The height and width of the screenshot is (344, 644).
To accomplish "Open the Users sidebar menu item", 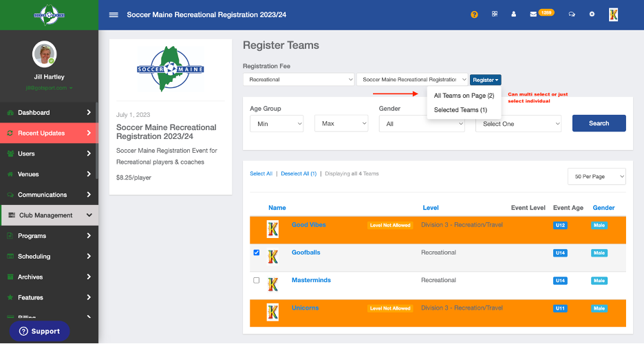I will [x=50, y=153].
